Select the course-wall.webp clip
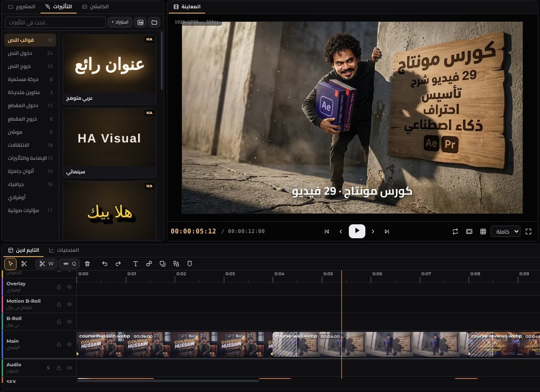The height and width of the screenshot is (392, 540). (370, 345)
